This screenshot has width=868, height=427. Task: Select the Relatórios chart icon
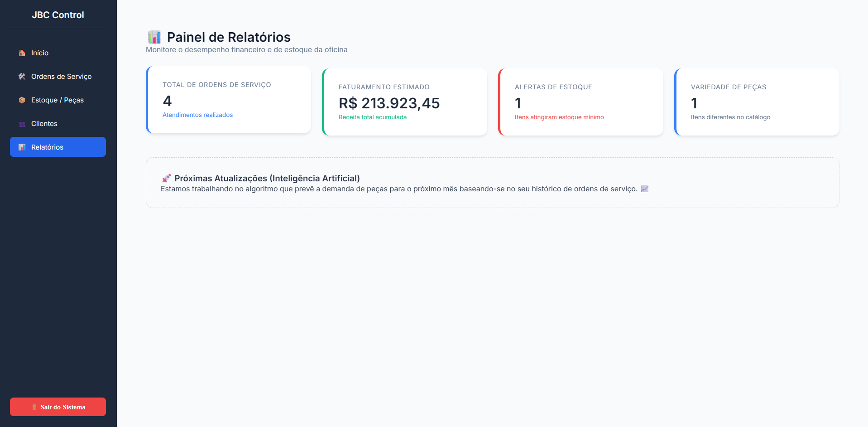pyautogui.click(x=21, y=147)
